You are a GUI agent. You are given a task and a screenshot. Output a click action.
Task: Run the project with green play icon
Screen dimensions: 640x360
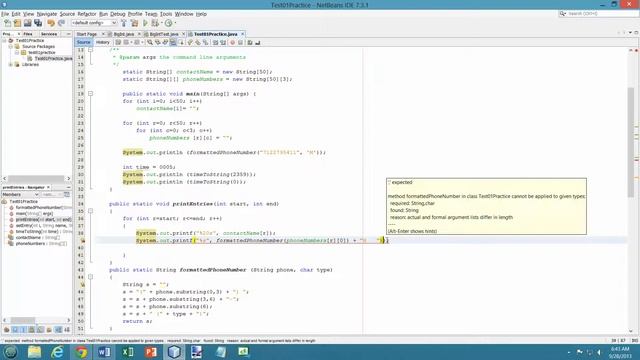(145, 23)
